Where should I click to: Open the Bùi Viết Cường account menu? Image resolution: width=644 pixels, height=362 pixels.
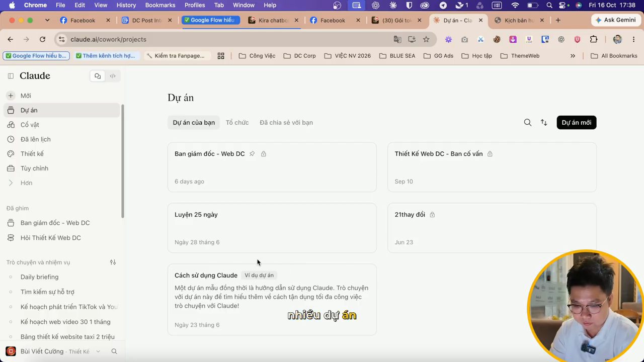point(54,351)
